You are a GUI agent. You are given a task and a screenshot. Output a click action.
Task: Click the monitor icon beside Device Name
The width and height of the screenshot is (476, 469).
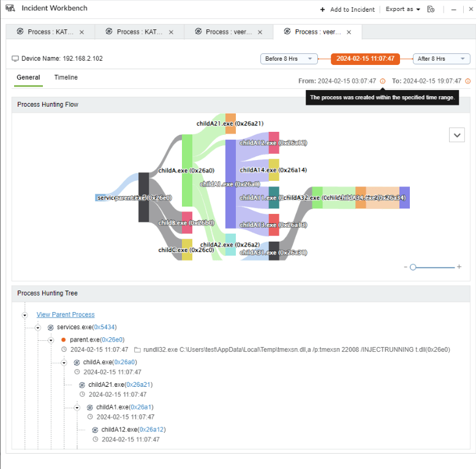click(15, 59)
